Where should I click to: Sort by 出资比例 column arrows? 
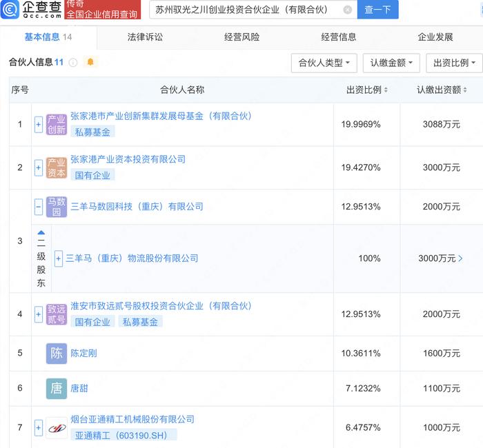point(386,90)
